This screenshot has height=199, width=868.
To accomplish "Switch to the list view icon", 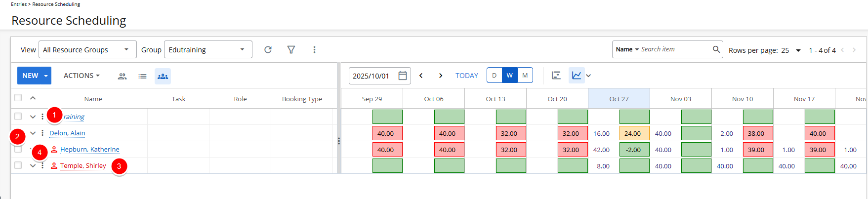I will (x=142, y=76).
